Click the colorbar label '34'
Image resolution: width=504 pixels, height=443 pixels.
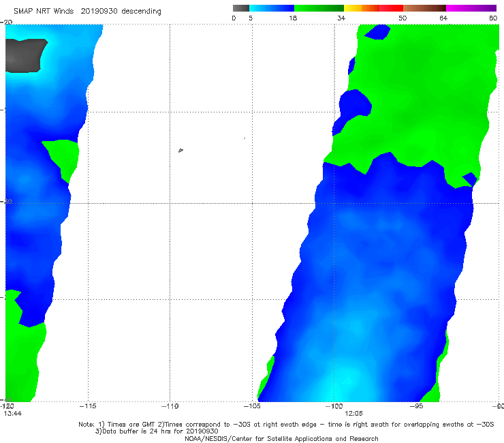click(x=341, y=18)
